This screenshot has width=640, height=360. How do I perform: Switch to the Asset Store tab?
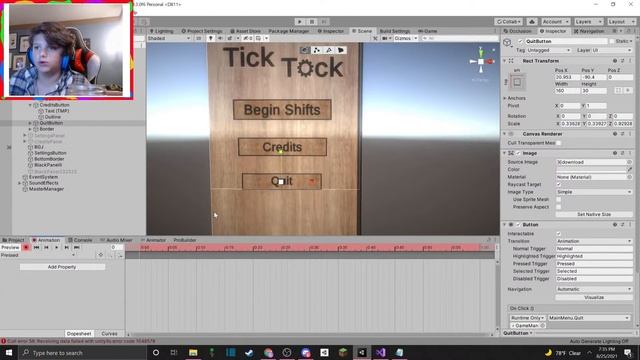click(x=245, y=31)
